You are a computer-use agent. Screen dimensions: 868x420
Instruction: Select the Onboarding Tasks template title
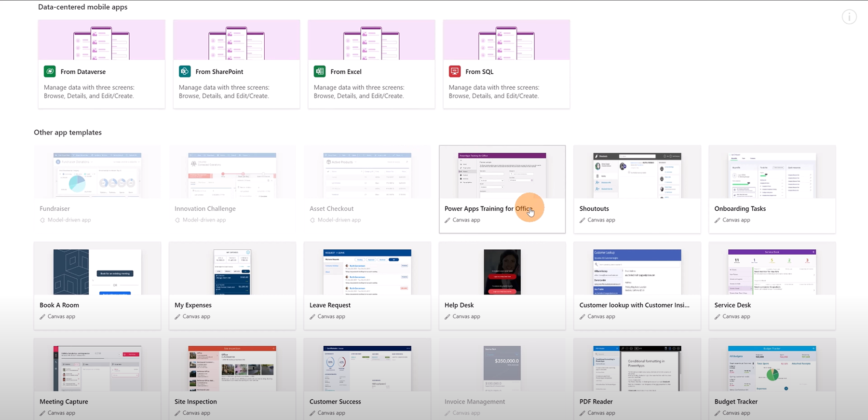[x=740, y=209]
